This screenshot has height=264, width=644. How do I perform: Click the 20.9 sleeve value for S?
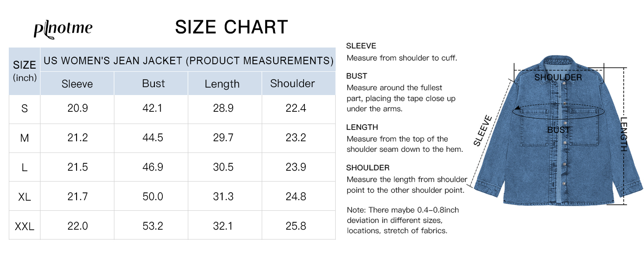click(x=77, y=108)
